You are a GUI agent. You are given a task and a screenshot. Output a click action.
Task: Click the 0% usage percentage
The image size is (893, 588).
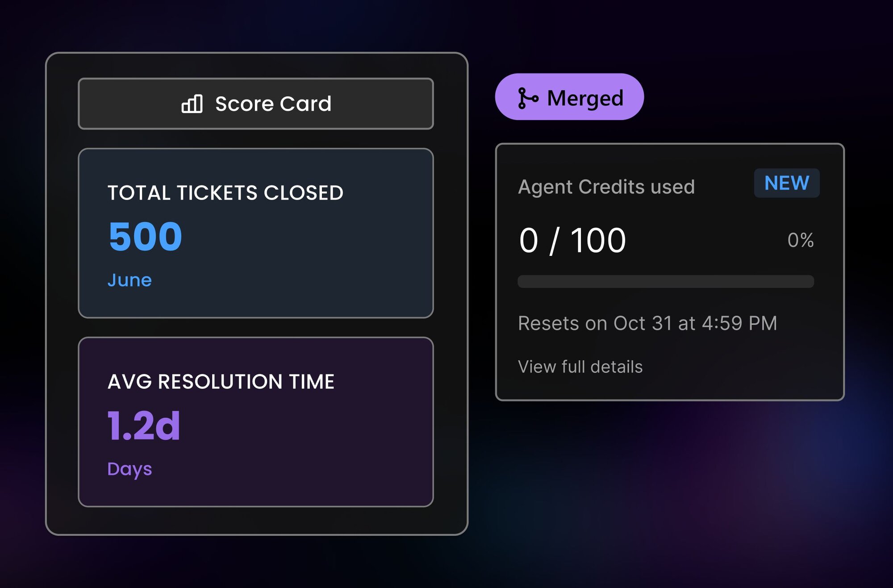800,240
